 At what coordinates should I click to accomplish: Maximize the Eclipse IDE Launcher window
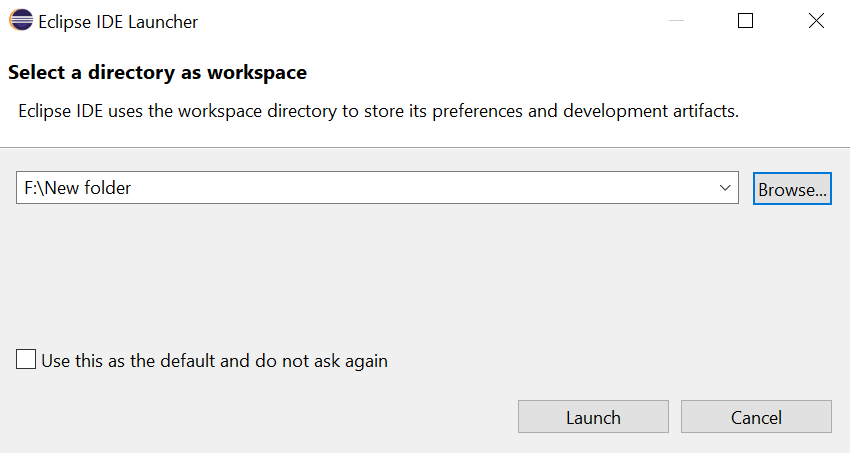pyautogui.click(x=745, y=21)
